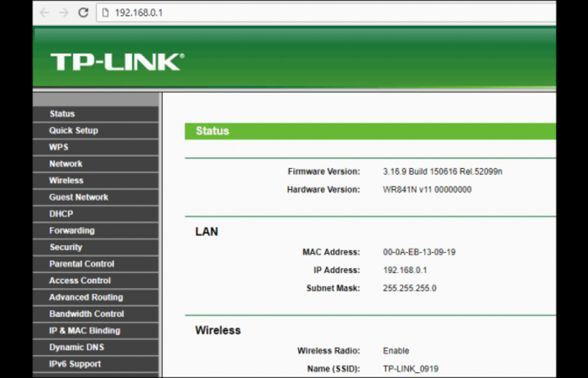Click the Wireless Radio label
This screenshot has width=588, height=378.
(328, 351)
